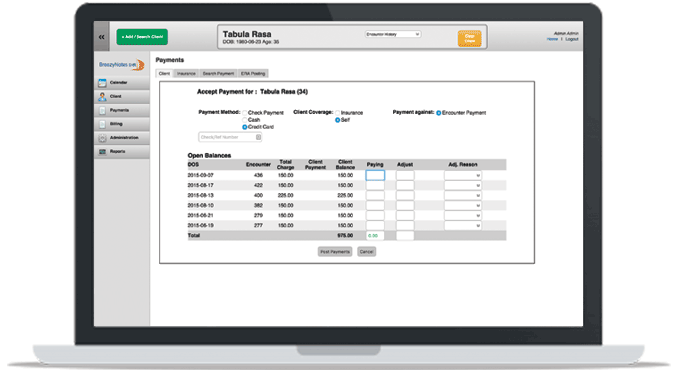Click the Tabula Rasa client name header
675x370 pixels.
(x=247, y=34)
